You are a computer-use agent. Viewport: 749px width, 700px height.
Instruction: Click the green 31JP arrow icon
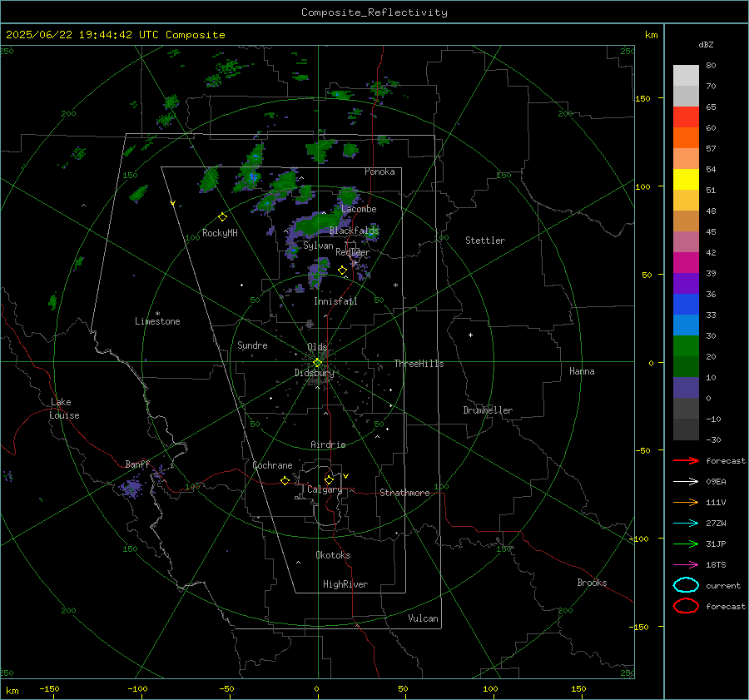point(686,544)
